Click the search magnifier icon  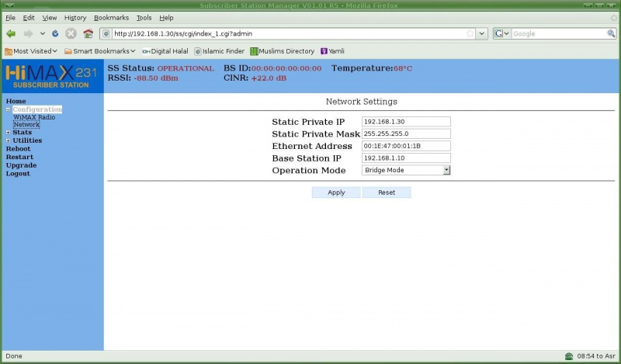[x=611, y=33]
